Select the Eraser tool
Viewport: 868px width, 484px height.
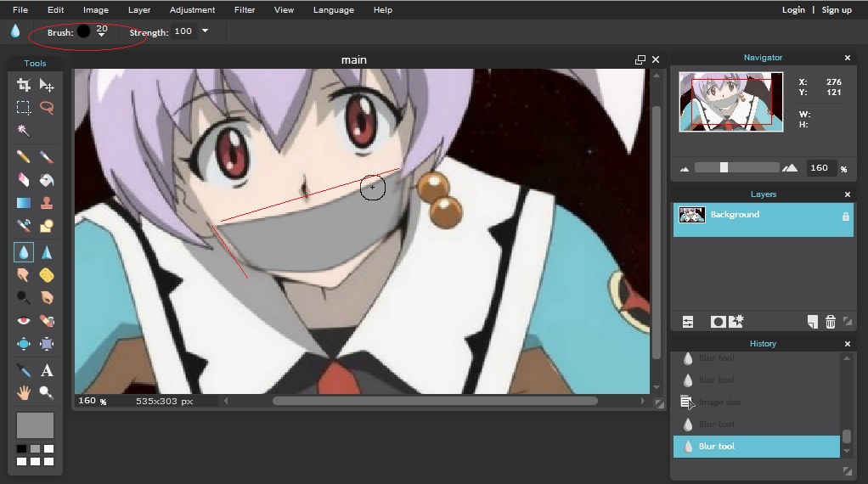click(23, 180)
